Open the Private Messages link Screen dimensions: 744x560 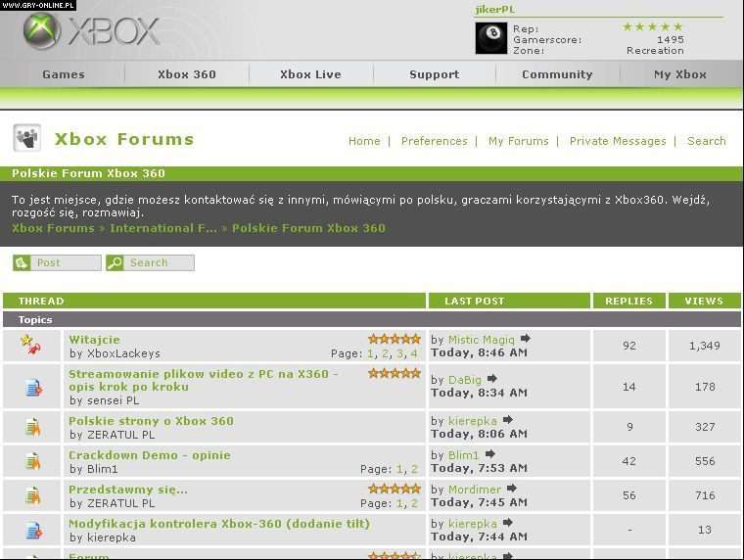pyautogui.click(x=617, y=141)
